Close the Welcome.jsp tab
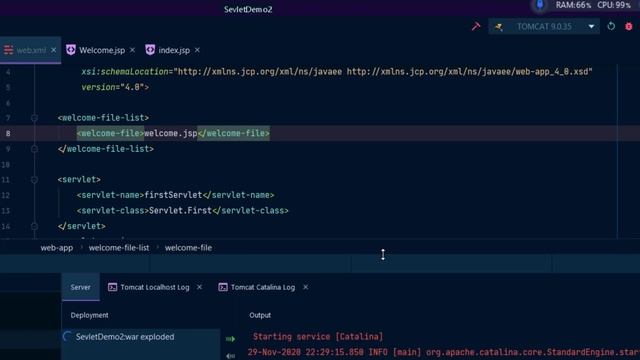This screenshot has width=640, height=360. [x=132, y=50]
